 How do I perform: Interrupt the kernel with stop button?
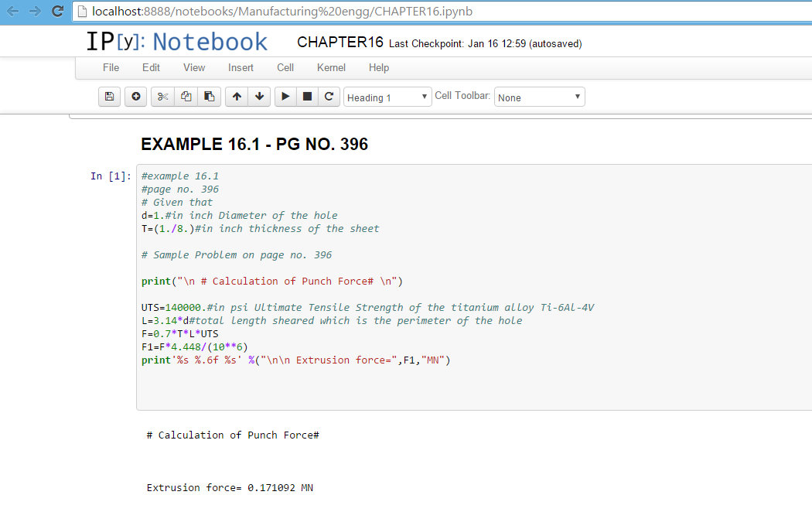[307, 97]
